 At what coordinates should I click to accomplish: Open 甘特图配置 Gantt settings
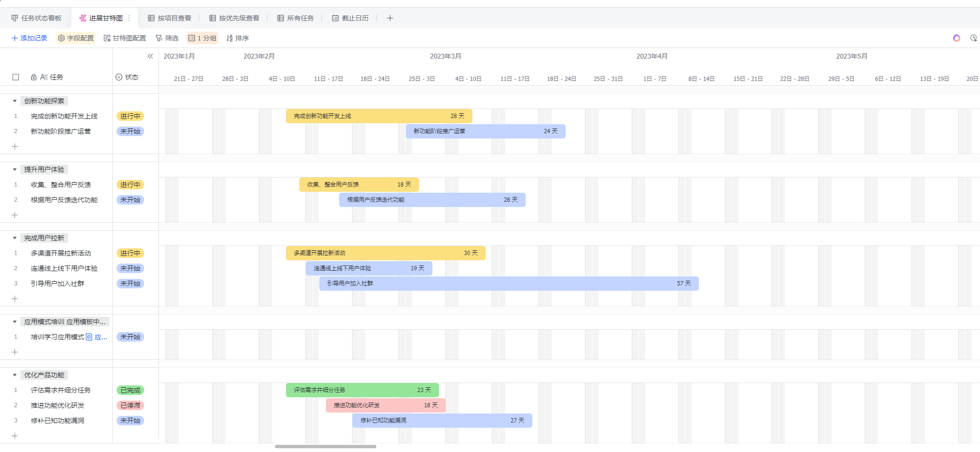tap(125, 38)
